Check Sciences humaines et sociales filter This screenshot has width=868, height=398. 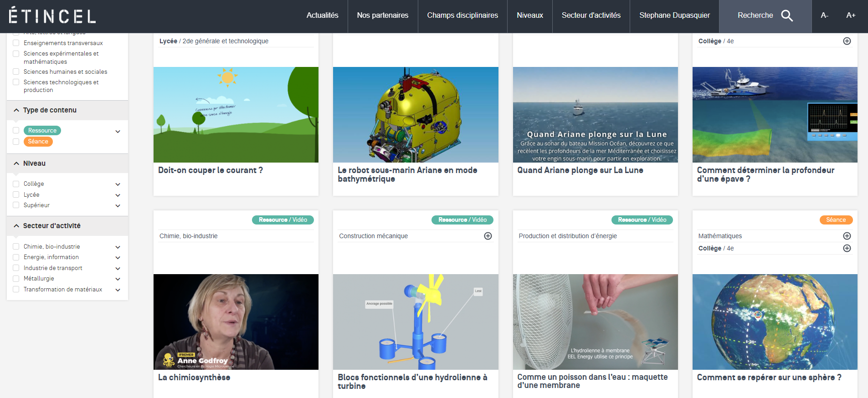(16, 71)
